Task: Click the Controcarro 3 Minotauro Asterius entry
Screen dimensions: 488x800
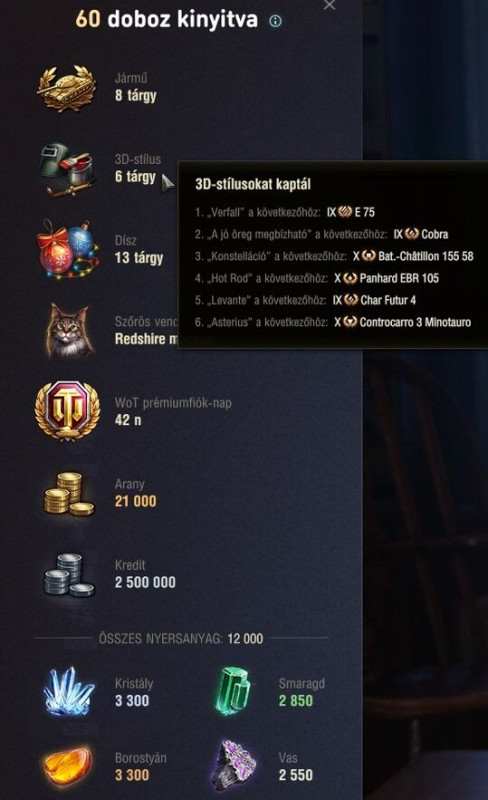Action: (333, 322)
